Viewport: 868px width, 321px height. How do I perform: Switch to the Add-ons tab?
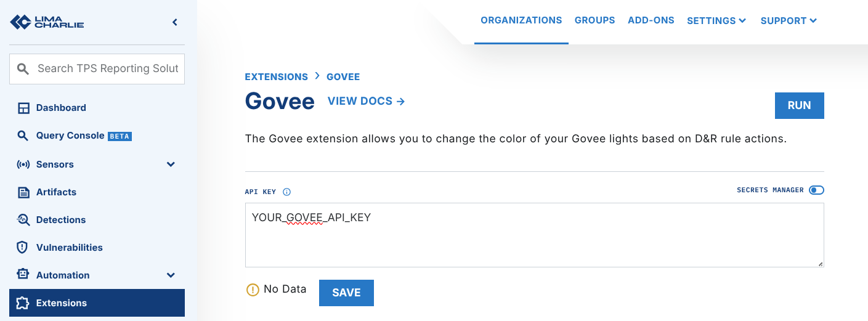pyautogui.click(x=651, y=20)
